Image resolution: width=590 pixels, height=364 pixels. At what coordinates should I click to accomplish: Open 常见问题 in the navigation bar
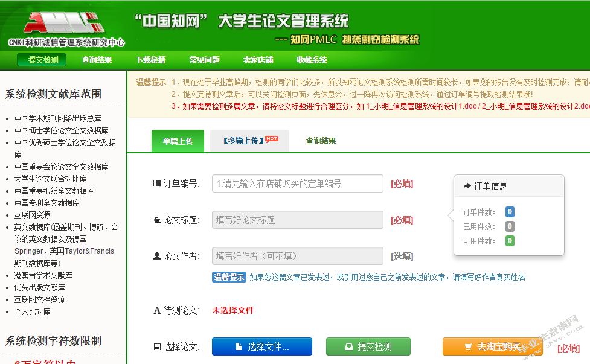coord(204,60)
